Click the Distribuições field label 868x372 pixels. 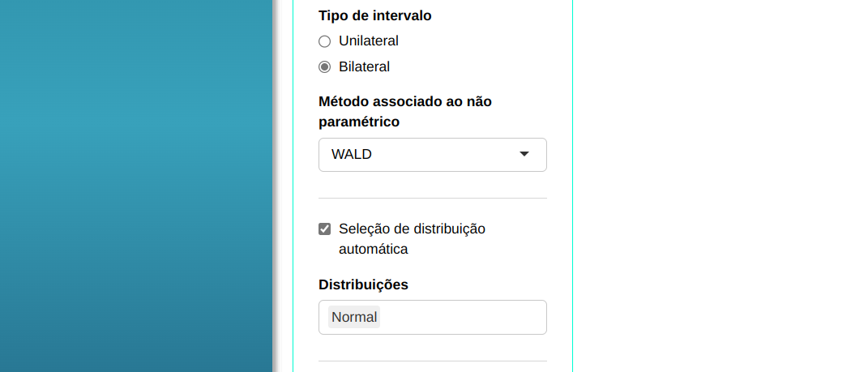click(363, 284)
